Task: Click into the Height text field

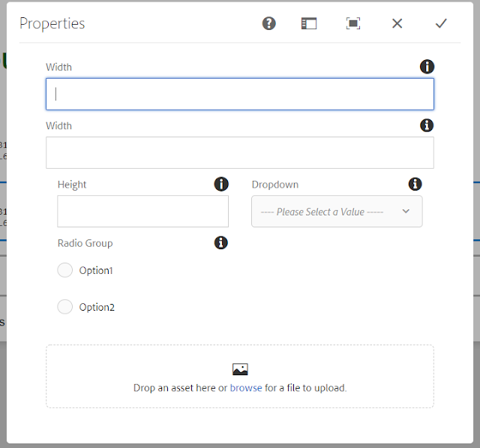Action: pyautogui.click(x=142, y=212)
